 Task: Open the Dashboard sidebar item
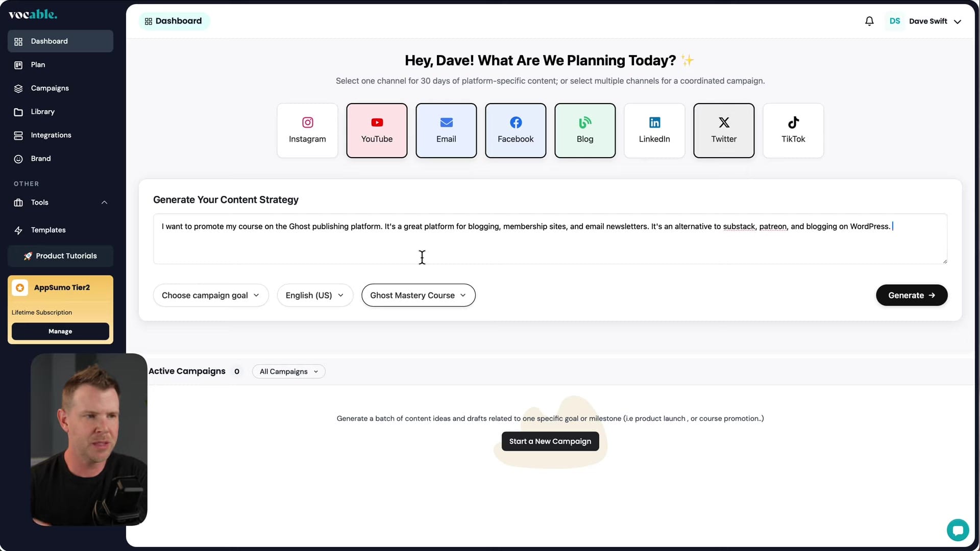[x=60, y=41]
